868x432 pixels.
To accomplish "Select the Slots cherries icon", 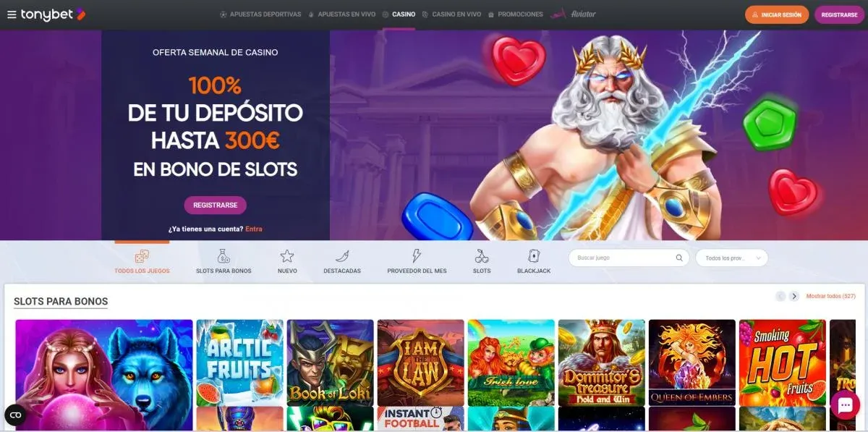I will (482, 256).
